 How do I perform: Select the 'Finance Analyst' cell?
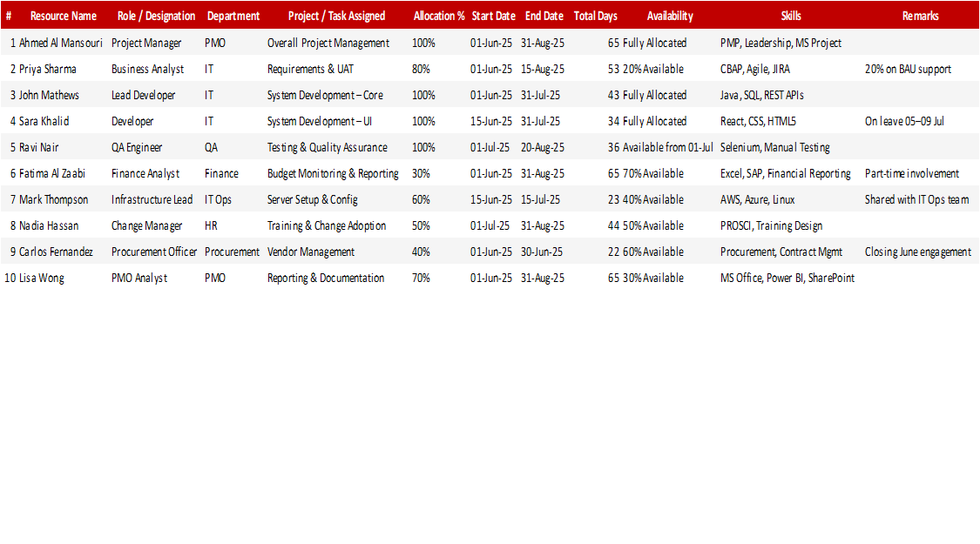(x=145, y=173)
